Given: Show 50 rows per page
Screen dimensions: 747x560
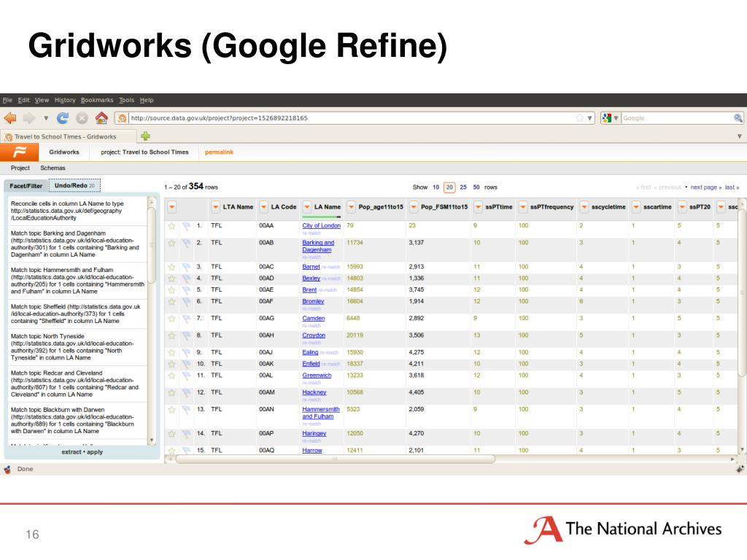Looking at the screenshot, I should point(476,187).
